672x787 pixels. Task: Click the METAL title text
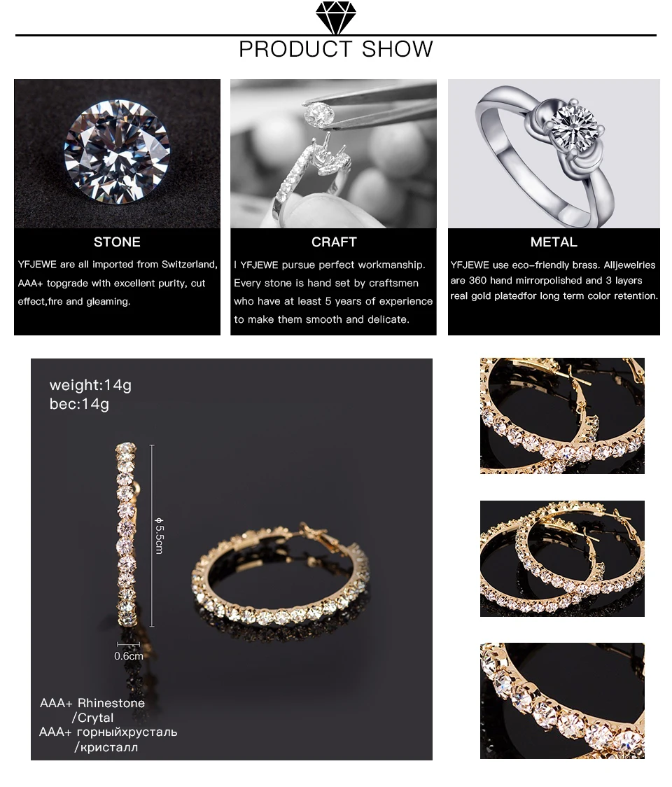[x=554, y=242]
